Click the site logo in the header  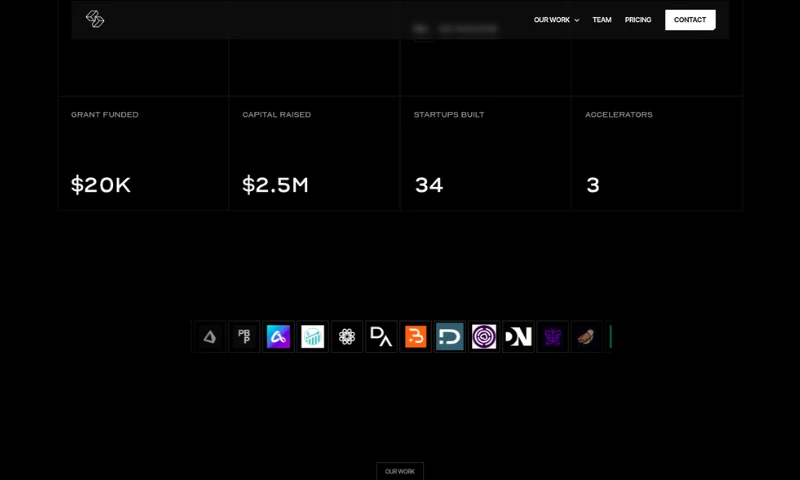click(95, 19)
